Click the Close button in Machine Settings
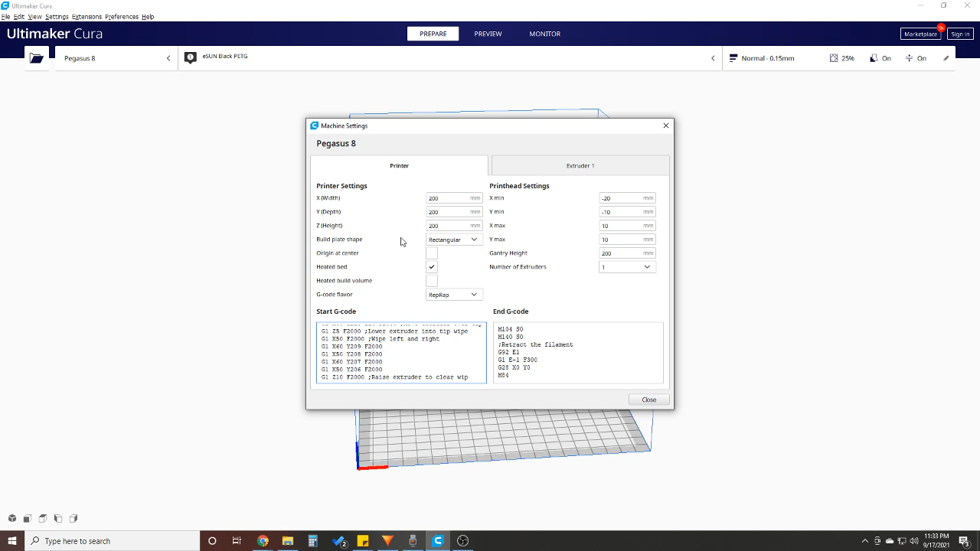The height and width of the screenshot is (551, 980). [x=649, y=399]
